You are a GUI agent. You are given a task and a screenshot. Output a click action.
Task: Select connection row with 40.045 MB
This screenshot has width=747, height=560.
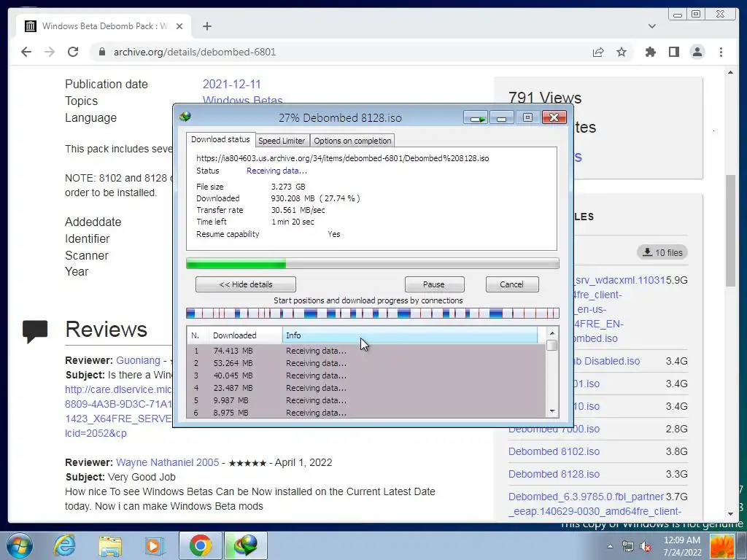[366, 376]
